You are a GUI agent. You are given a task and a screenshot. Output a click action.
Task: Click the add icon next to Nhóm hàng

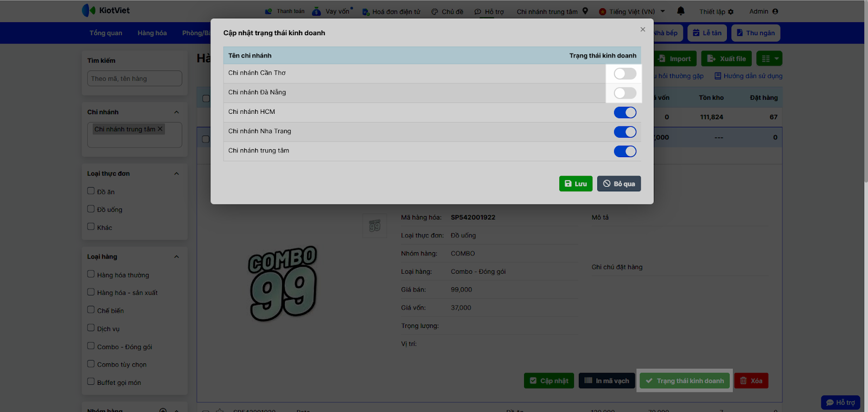point(163,410)
